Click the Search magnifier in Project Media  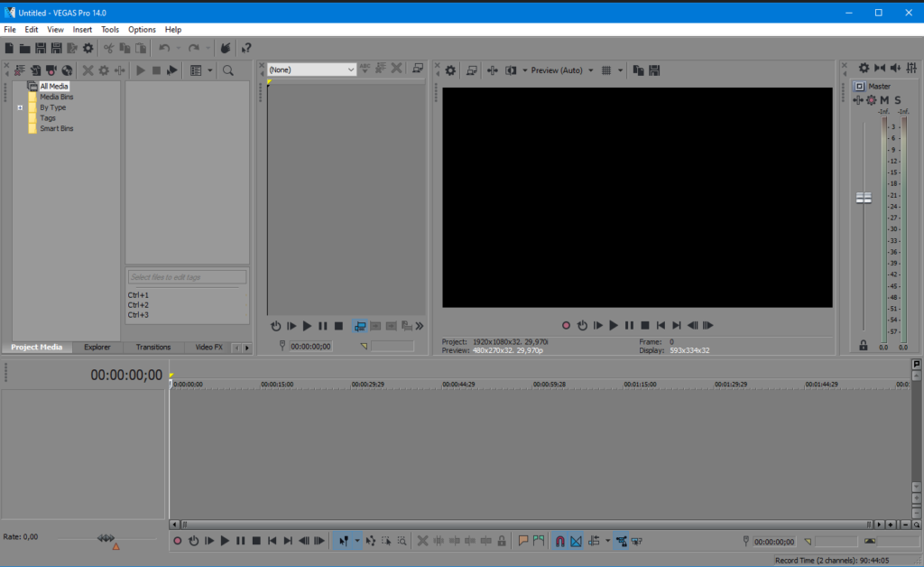[x=228, y=70]
